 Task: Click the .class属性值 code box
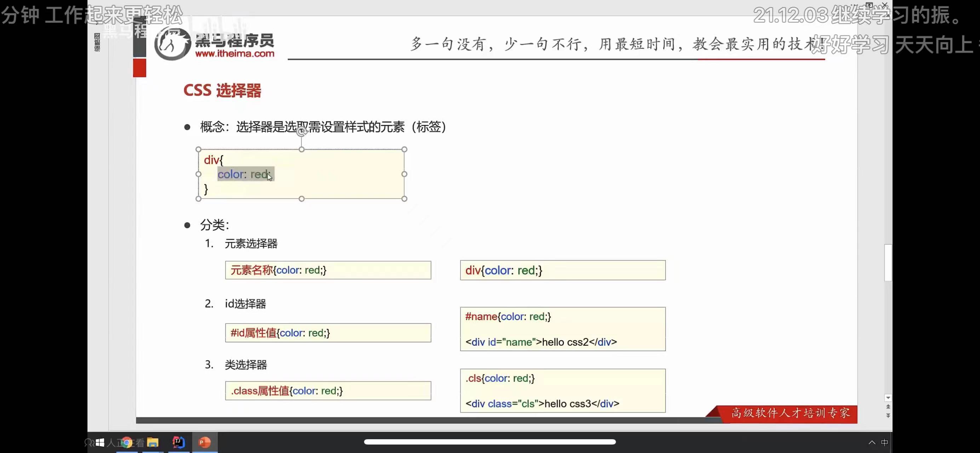(328, 391)
